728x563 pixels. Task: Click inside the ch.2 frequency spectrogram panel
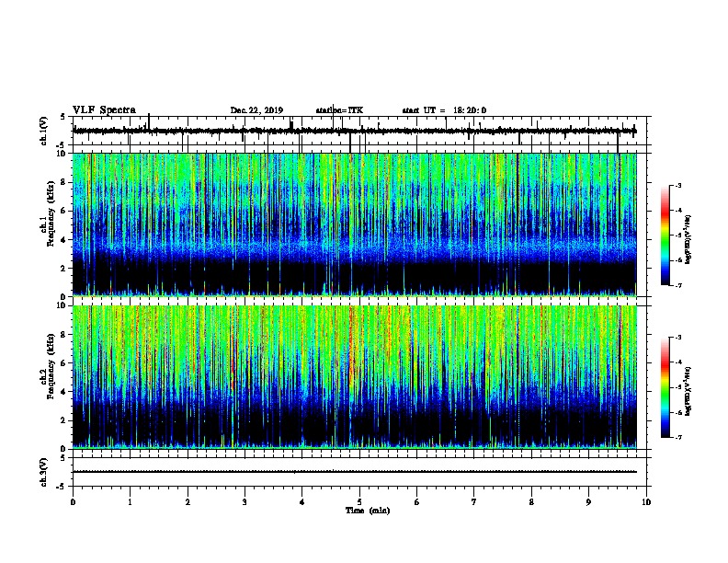[x=355, y=377]
